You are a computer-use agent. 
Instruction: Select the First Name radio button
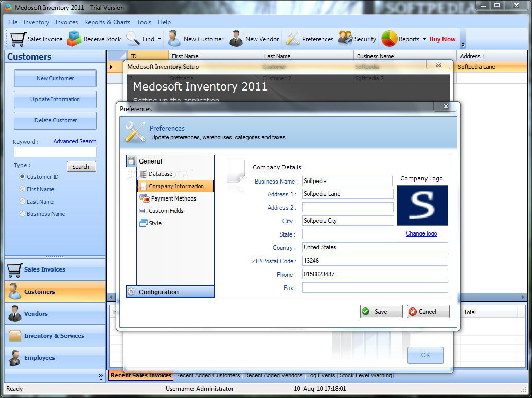coord(22,189)
